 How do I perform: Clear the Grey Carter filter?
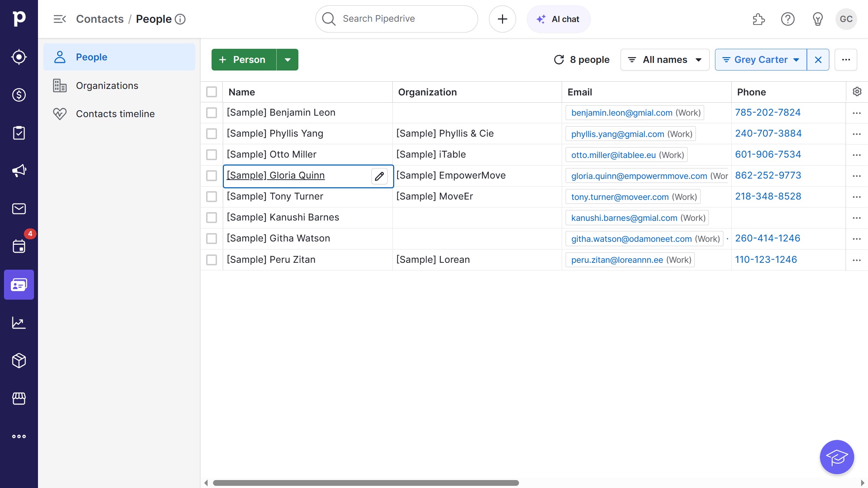[818, 60]
